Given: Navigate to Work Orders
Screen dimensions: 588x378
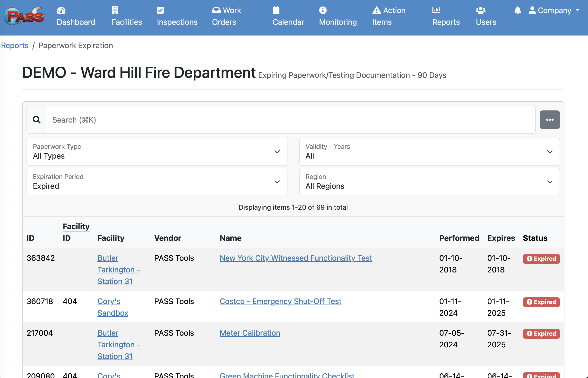Looking at the screenshot, I should 226,17.
